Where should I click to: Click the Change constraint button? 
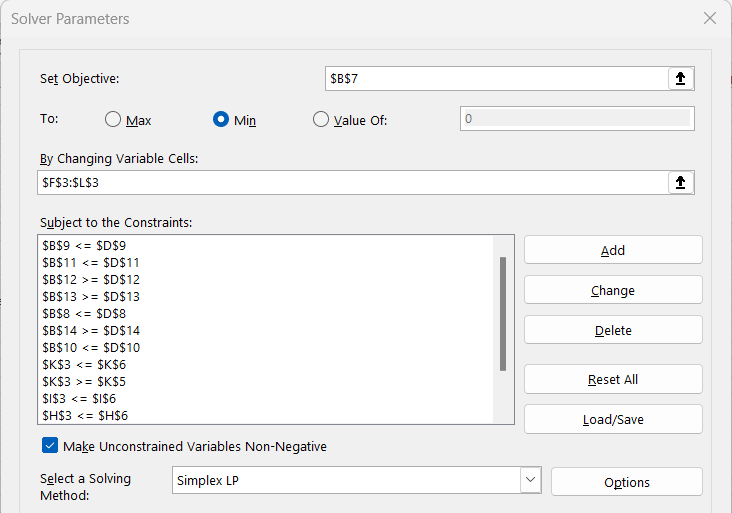point(613,290)
